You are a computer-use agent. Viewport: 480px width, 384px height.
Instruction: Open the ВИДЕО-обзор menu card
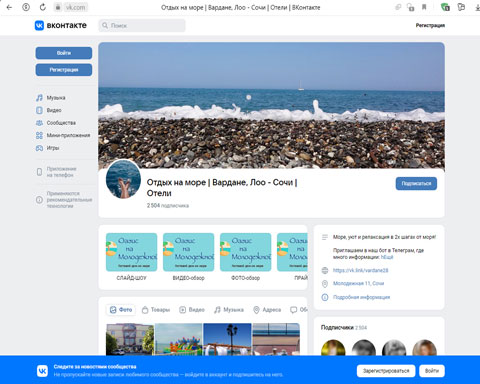188,257
